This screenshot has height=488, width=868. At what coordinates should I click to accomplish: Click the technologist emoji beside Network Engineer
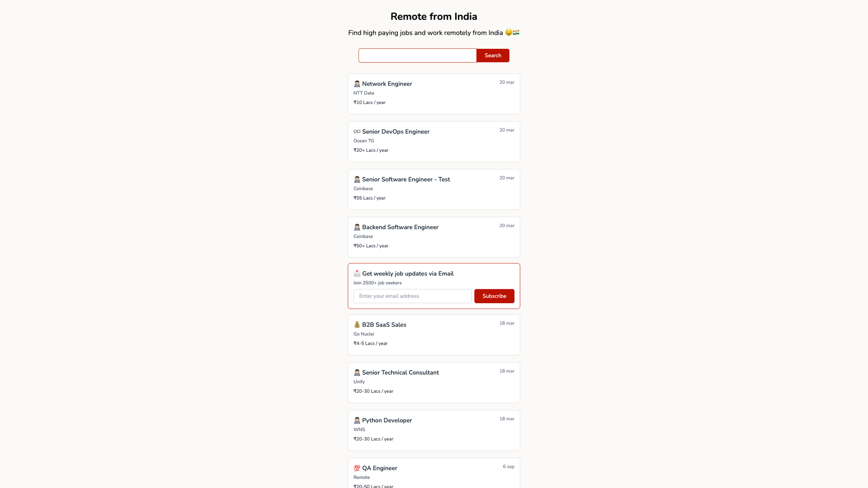coord(357,84)
